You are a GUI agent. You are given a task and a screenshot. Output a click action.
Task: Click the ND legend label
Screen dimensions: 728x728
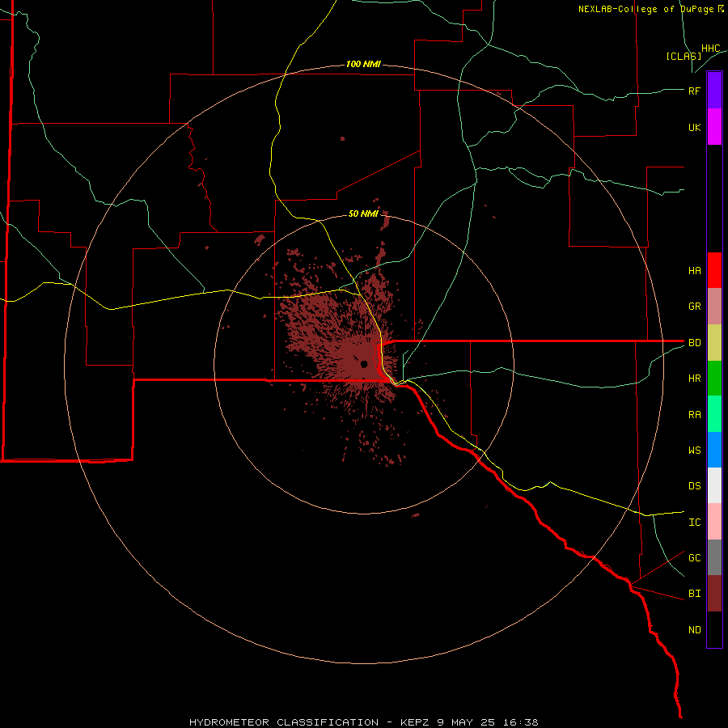694,630
